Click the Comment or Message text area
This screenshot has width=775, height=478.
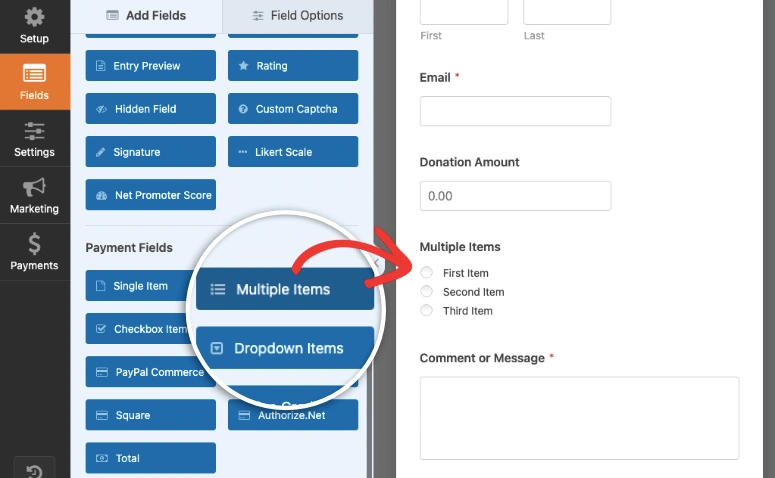point(579,417)
